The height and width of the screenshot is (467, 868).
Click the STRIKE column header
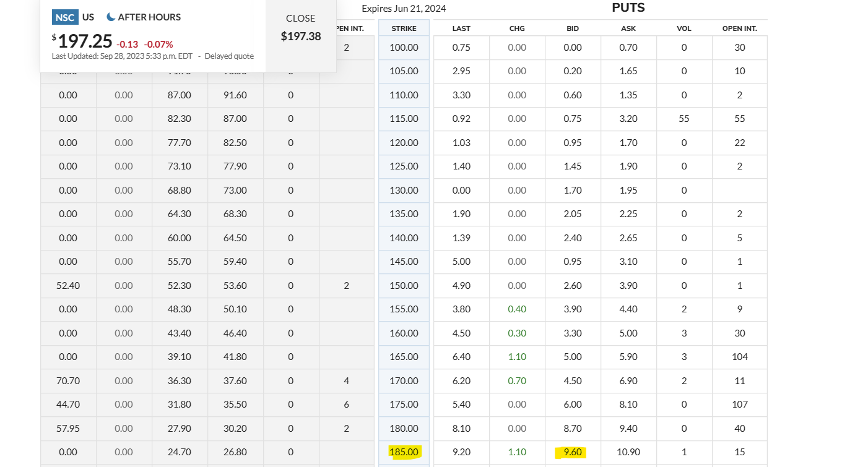click(x=404, y=28)
